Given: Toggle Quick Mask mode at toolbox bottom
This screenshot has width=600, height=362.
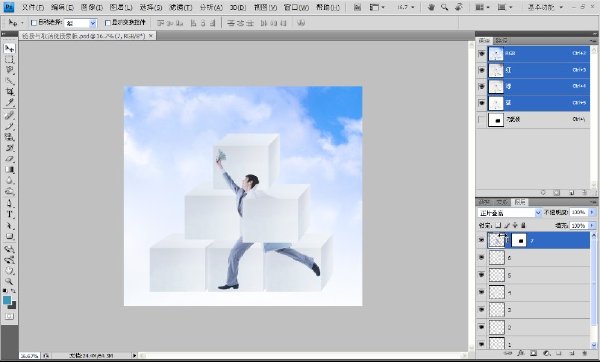Looking at the screenshot, I should [10, 316].
